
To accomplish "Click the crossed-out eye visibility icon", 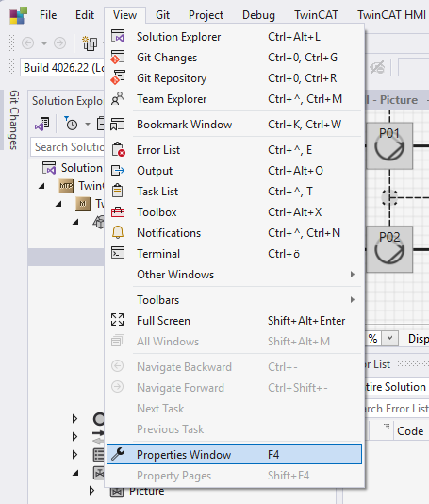I will (377, 68).
